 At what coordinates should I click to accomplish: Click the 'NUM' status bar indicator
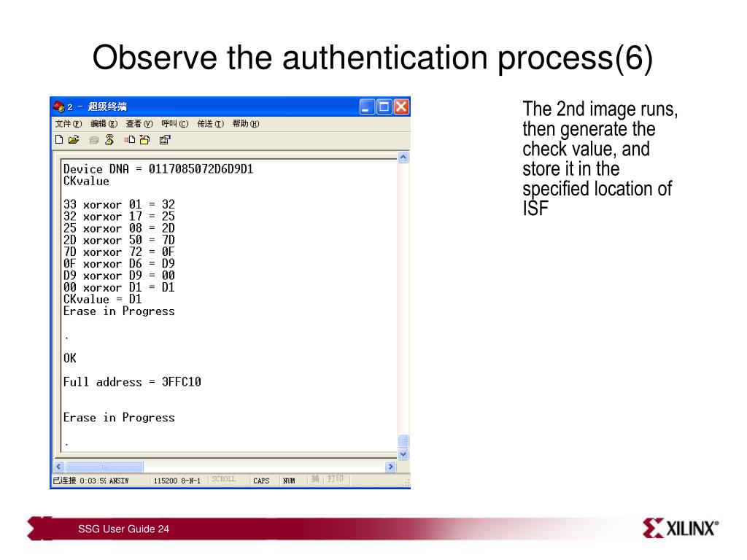289,481
